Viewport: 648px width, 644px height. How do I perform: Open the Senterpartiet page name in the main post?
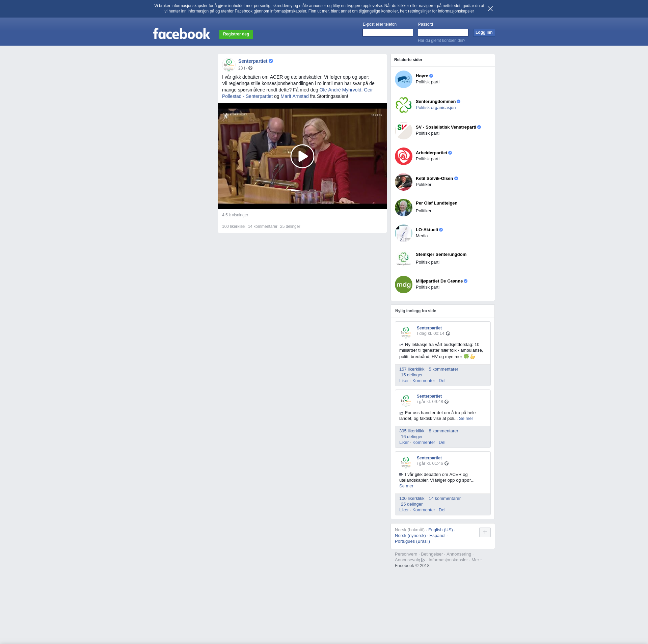pyautogui.click(x=253, y=61)
